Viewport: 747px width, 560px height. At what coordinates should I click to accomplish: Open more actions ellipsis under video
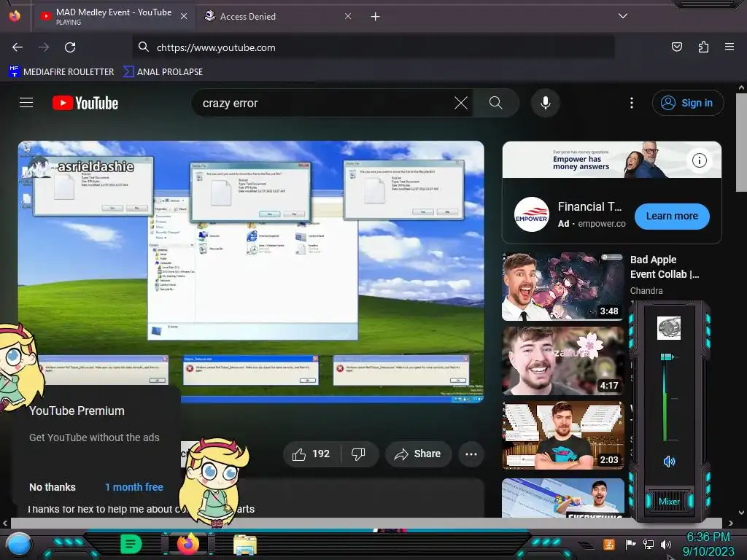click(x=471, y=454)
